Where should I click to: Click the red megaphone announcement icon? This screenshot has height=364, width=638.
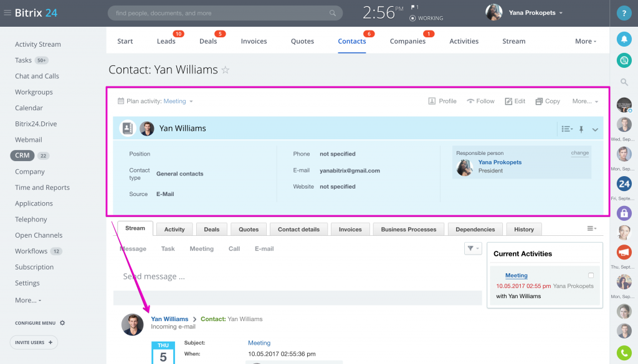tap(624, 252)
